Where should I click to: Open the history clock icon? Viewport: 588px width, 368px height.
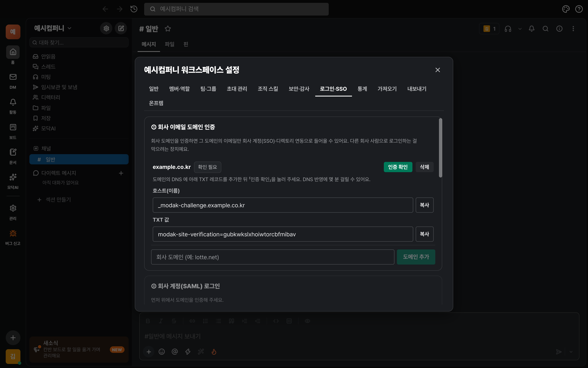[x=134, y=9]
